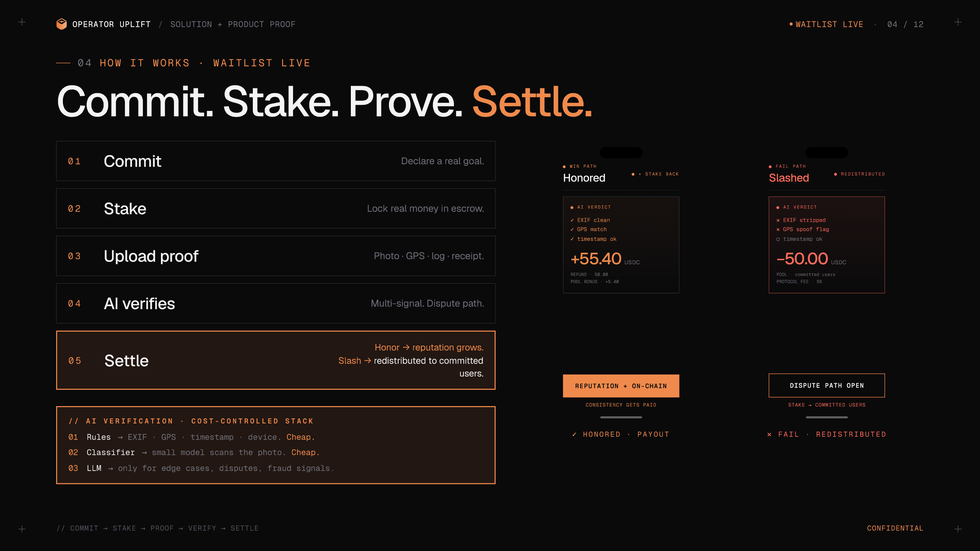Click the EXIF clean checkmark item
This screenshot has width=980, height=551.
pos(590,220)
